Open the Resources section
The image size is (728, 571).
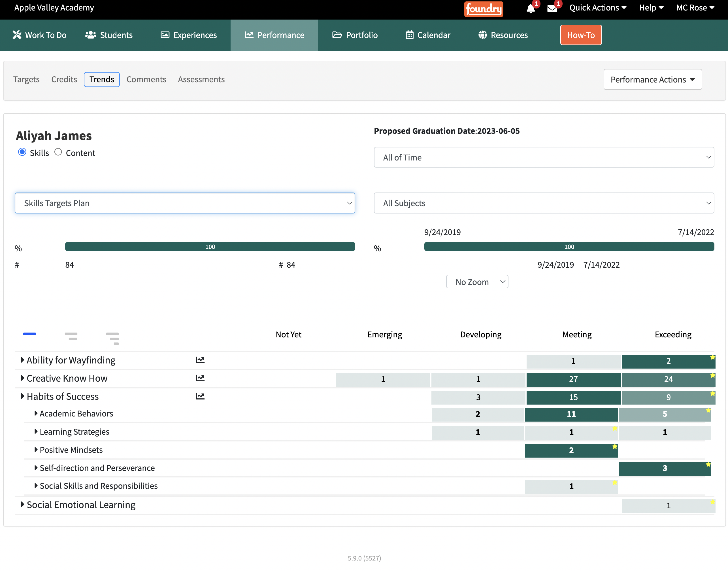point(503,35)
